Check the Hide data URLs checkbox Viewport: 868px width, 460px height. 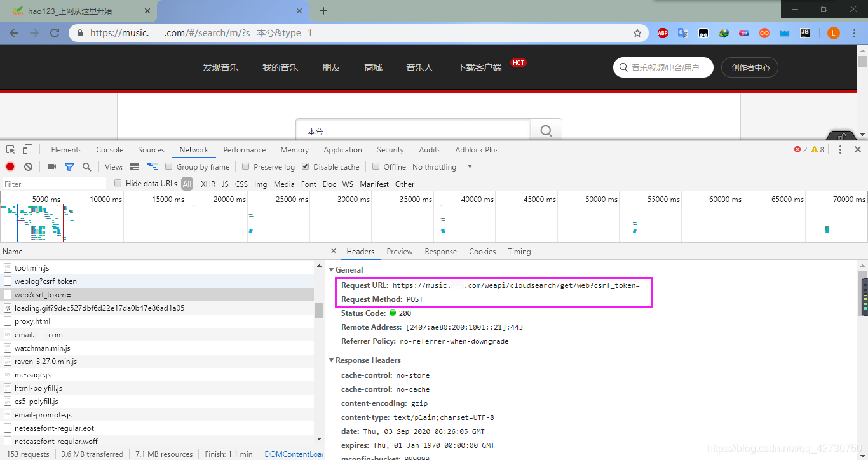click(118, 183)
